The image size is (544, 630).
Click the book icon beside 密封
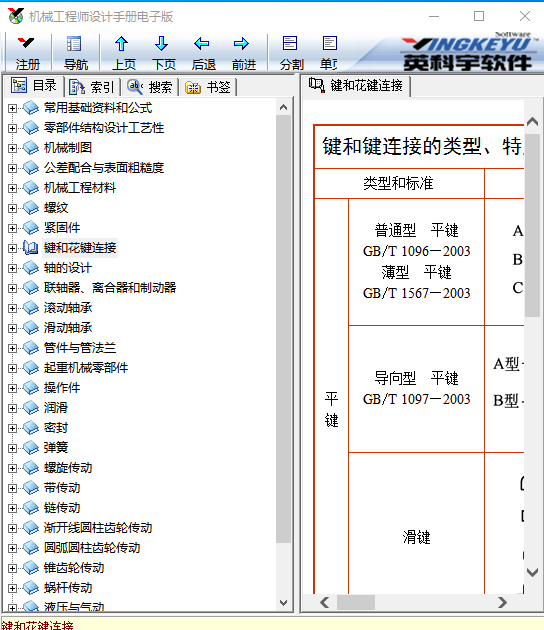click(x=31, y=428)
